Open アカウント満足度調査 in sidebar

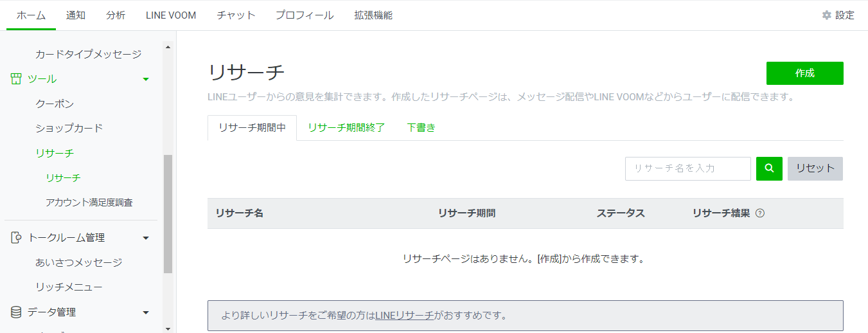coord(89,203)
